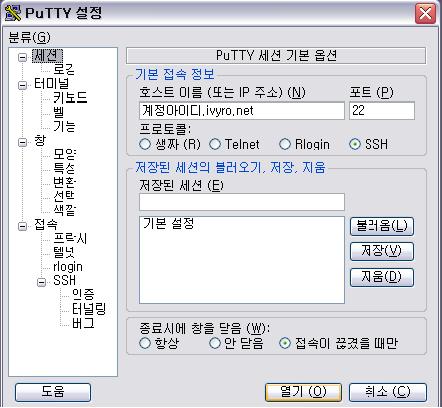Collapse the 터미널 tree branch
Viewport: 442px width, 408px height.
pos(22,85)
